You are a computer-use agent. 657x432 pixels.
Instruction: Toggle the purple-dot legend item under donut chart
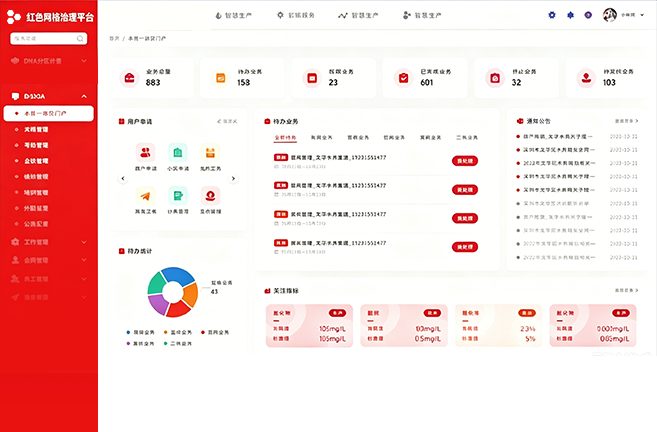click(x=140, y=344)
